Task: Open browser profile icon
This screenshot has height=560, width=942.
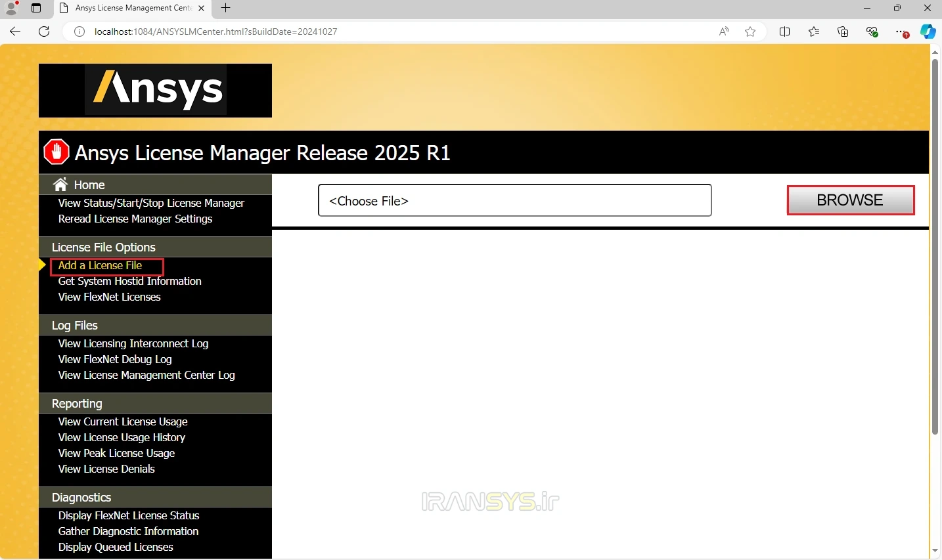Action: pos(11,8)
